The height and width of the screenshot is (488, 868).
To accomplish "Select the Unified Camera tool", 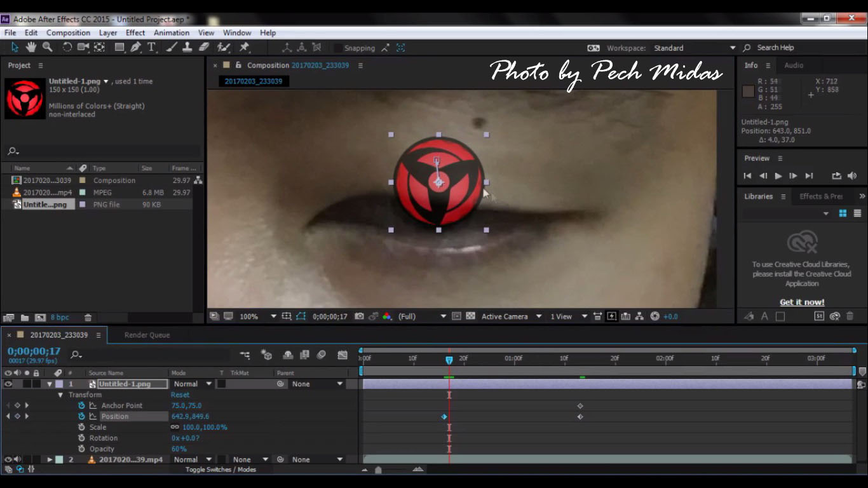I will tap(83, 47).
